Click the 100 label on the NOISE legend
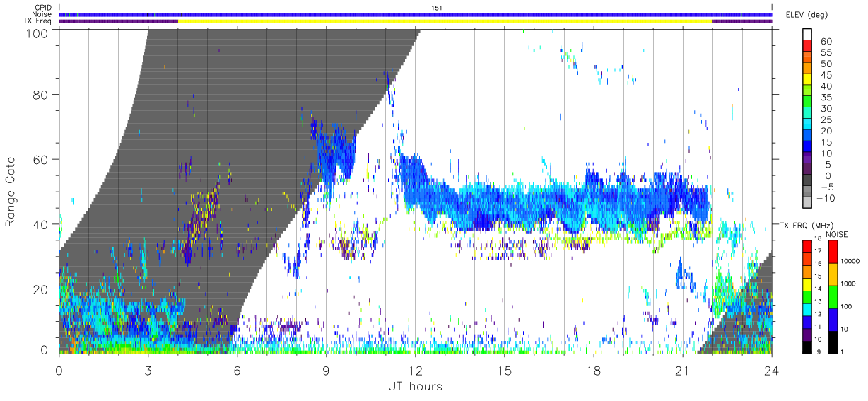The image size is (868, 401). [847, 306]
